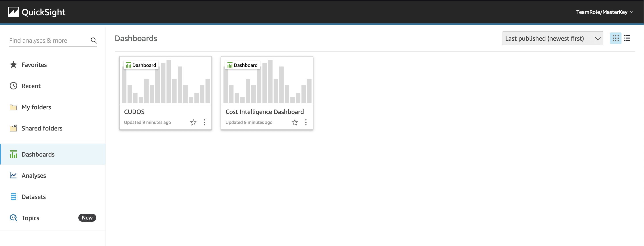Switch to grid view icon
This screenshot has height=246, width=644.
tap(616, 38)
